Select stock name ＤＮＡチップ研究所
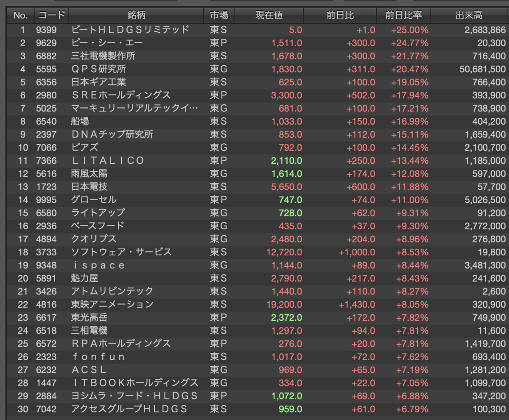509x420 pixels. click(x=112, y=134)
